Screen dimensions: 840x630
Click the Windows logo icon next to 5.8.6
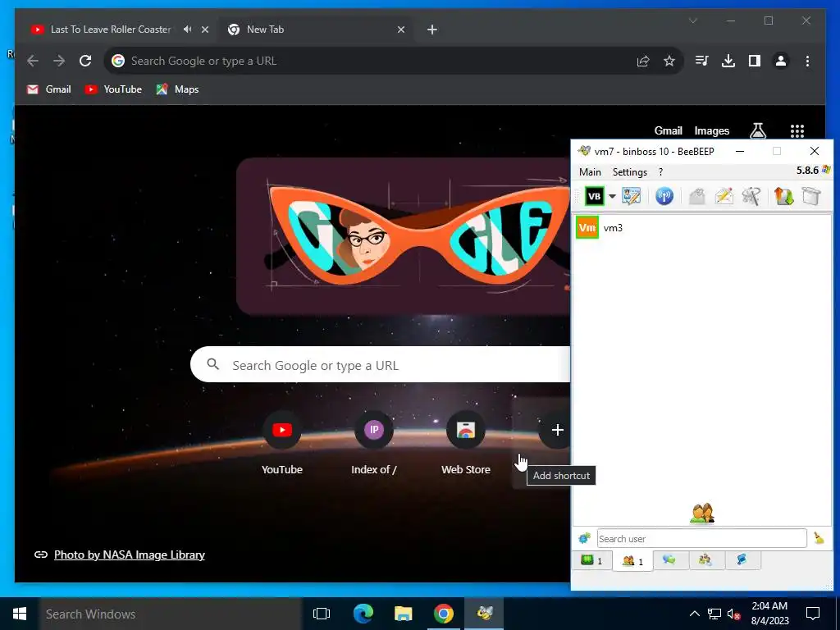(x=825, y=170)
